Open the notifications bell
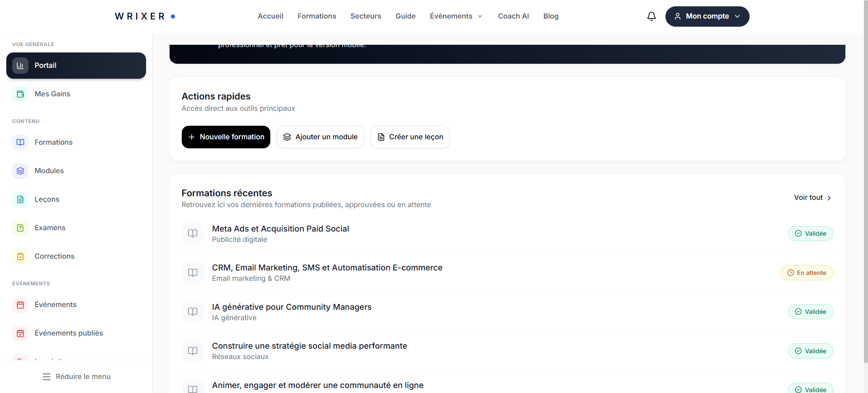The height and width of the screenshot is (393, 868). (651, 16)
